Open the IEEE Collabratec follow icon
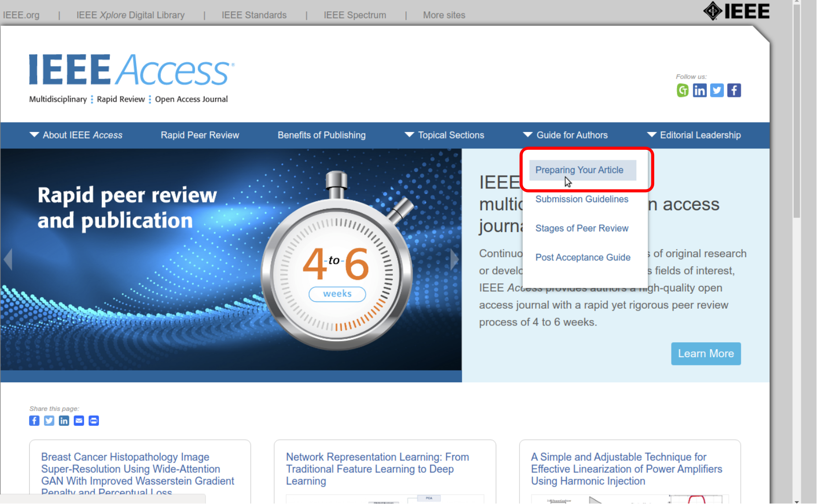This screenshot has width=817, height=504. click(x=682, y=90)
